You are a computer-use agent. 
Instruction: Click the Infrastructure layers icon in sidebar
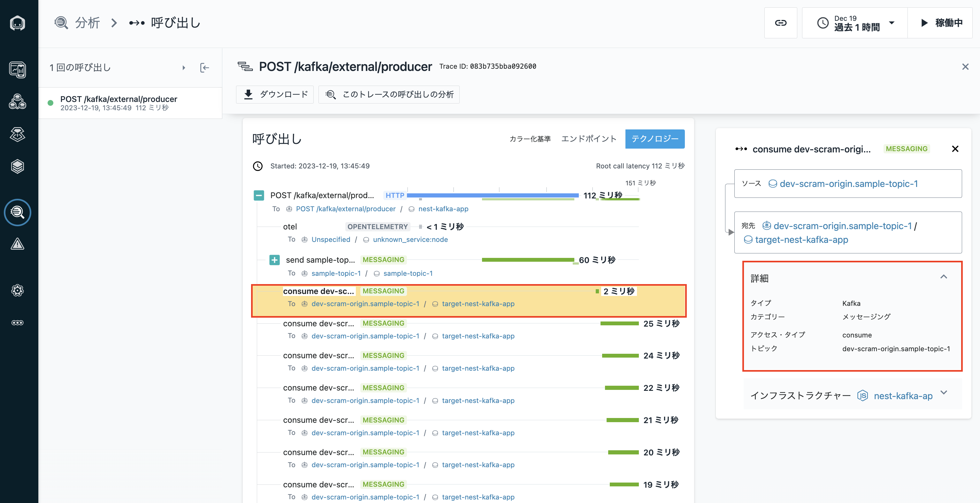click(18, 166)
